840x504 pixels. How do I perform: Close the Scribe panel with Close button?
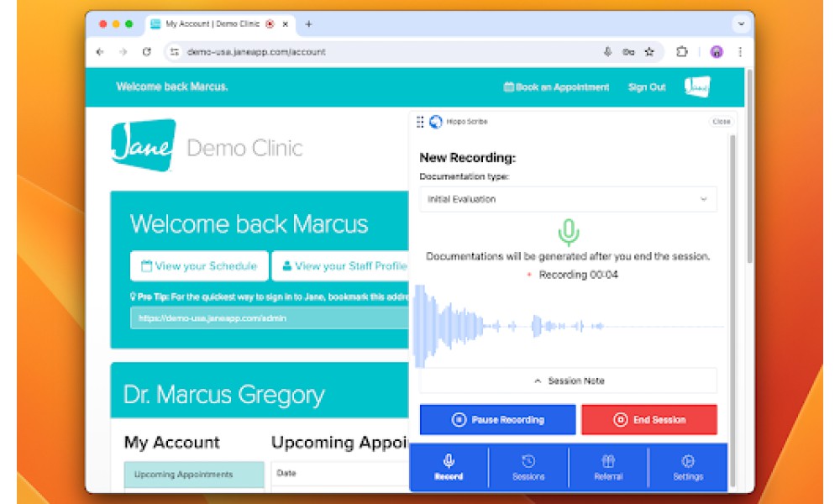point(721,122)
